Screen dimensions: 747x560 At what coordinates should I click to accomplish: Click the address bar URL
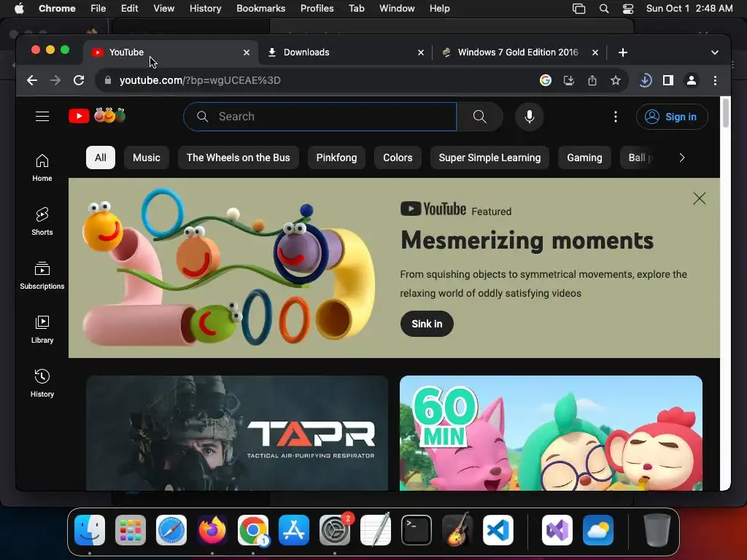(x=200, y=80)
